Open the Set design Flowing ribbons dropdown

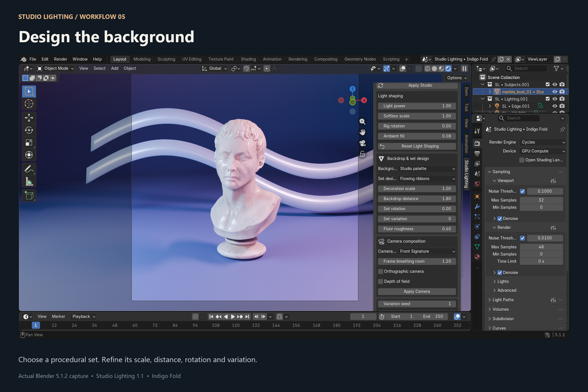tap(427, 179)
